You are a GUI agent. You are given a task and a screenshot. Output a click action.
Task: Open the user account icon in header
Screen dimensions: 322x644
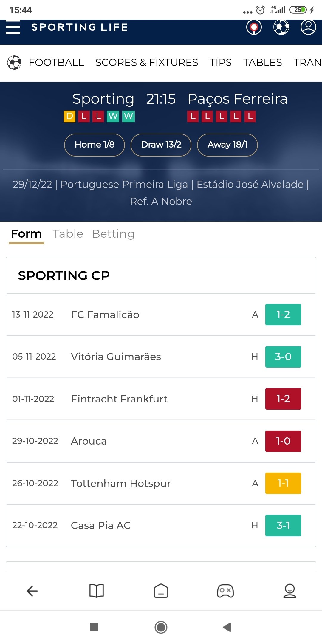[x=308, y=27]
